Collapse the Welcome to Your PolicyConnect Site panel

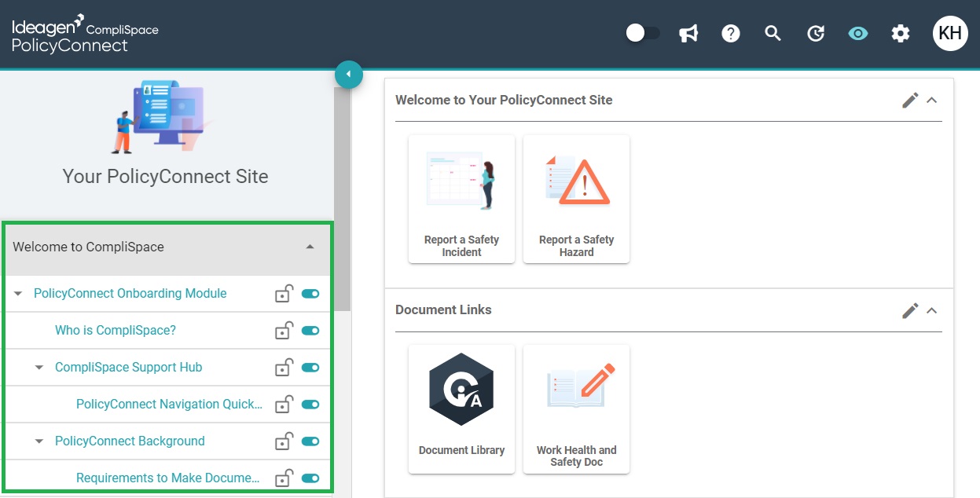[x=932, y=100]
